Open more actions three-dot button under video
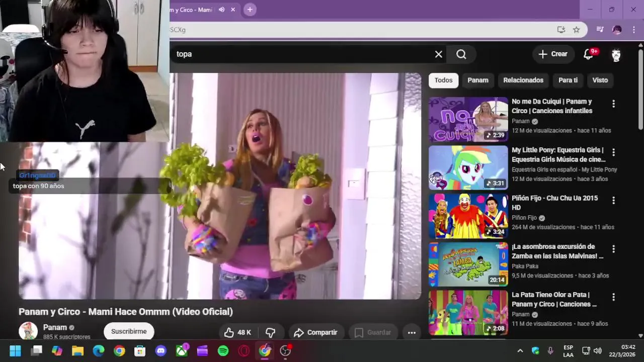Screen dimensions: 644x362 coord(412,332)
